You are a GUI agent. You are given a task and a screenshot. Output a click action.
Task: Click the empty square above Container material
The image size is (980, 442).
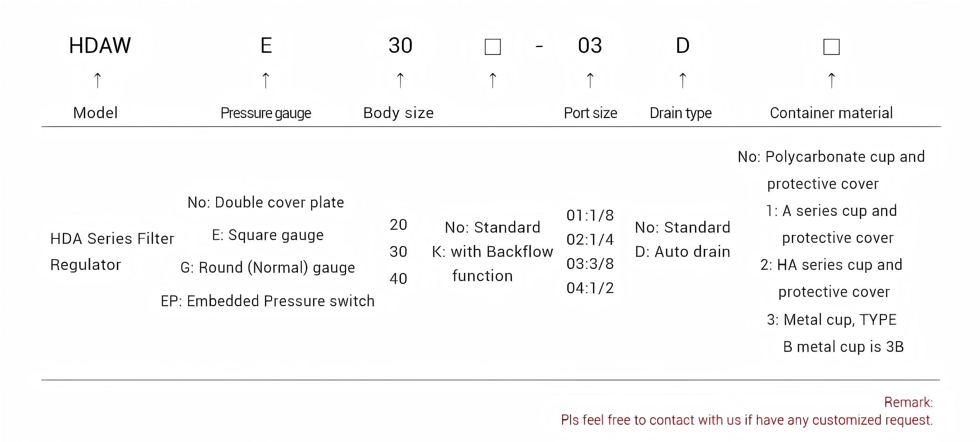[x=831, y=47]
